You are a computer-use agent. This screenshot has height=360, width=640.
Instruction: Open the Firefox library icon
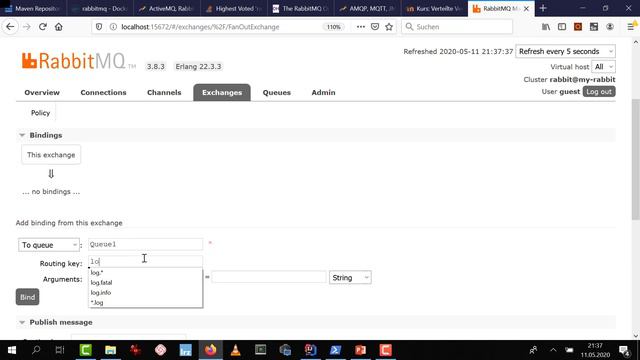546,27
